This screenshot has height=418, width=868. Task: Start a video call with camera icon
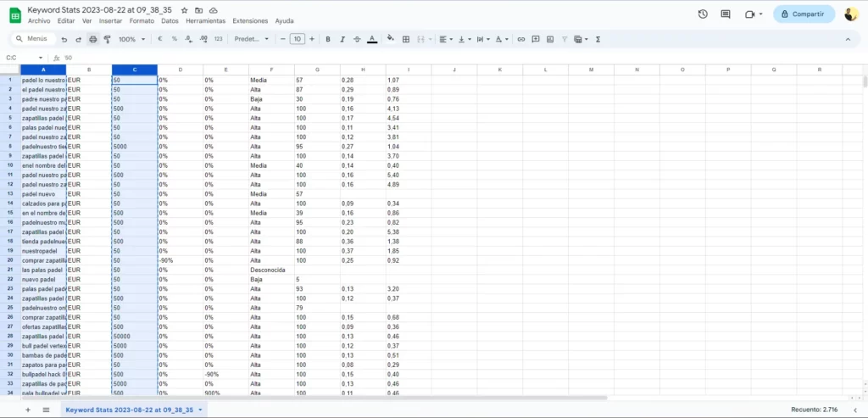(750, 14)
